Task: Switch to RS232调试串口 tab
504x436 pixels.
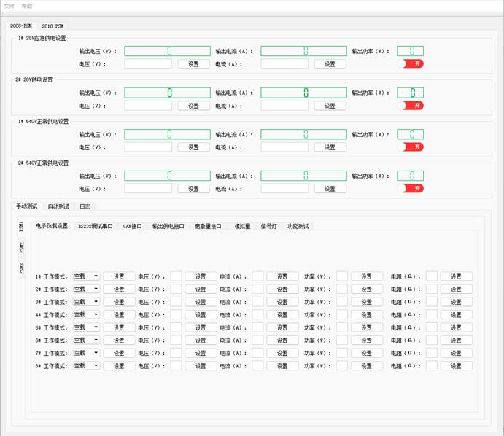Action: 96,226
